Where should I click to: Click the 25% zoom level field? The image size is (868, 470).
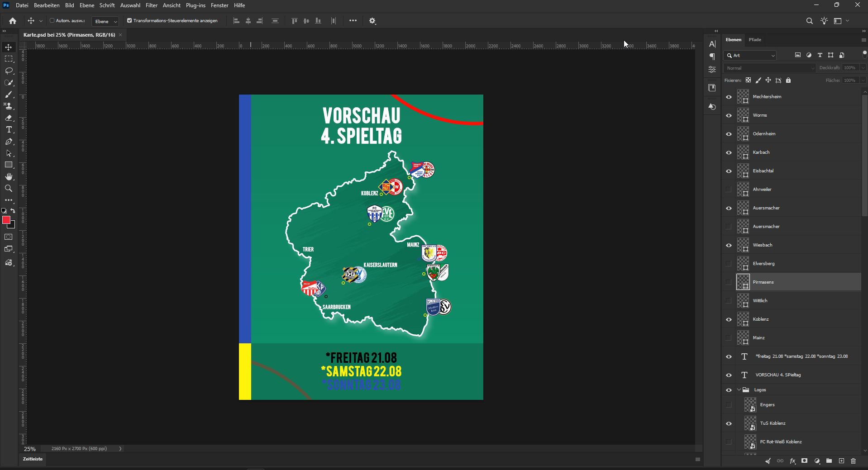click(x=30, y=449)
